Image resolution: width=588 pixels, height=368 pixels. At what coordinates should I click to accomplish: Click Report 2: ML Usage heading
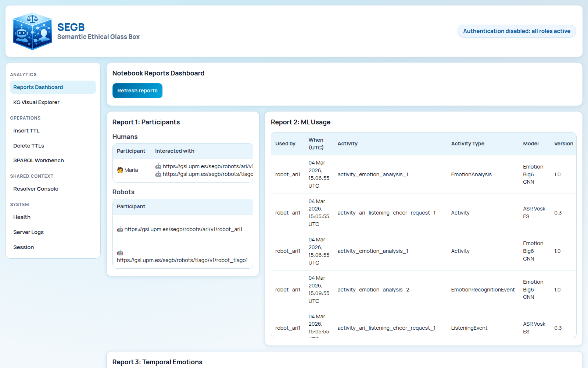point(301,122)
